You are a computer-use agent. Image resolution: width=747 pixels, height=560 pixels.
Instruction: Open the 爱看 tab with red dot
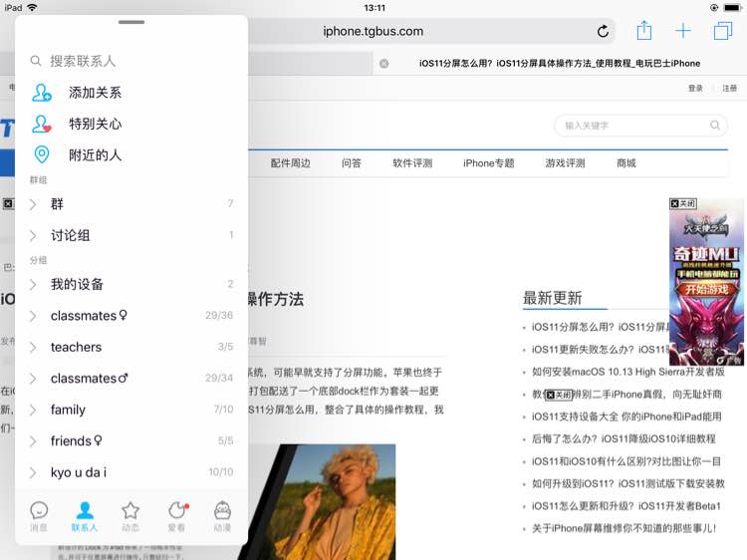coord(176,516)
